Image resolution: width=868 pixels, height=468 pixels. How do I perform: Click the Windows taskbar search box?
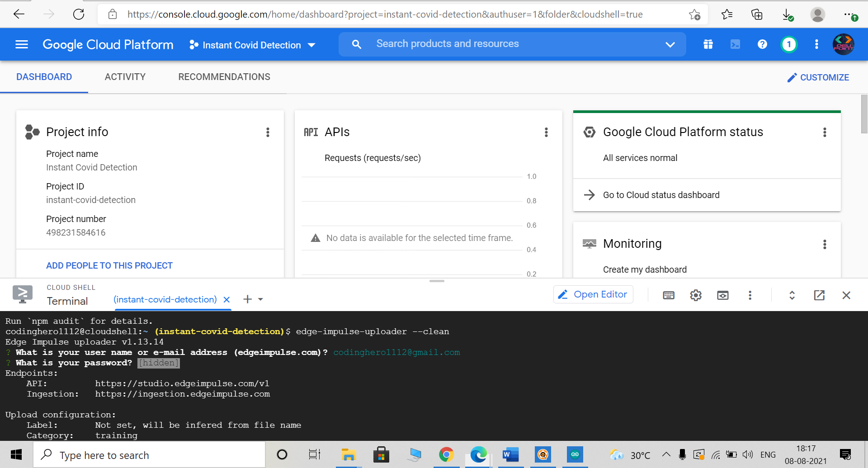tap(149, 455)
